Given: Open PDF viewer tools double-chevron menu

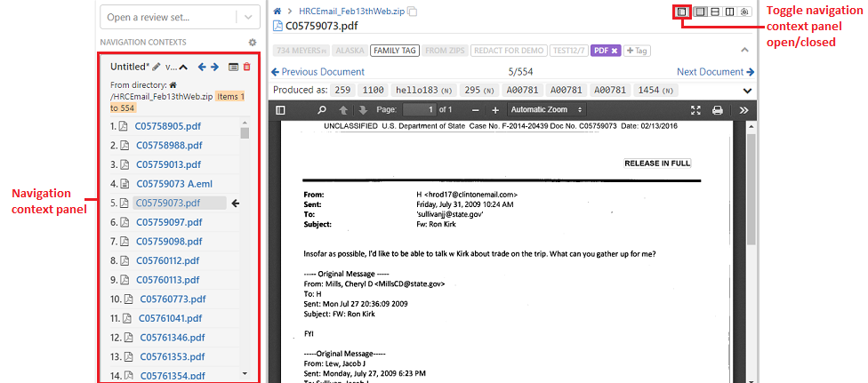Looking at the screenshot, I should (743, 109).
